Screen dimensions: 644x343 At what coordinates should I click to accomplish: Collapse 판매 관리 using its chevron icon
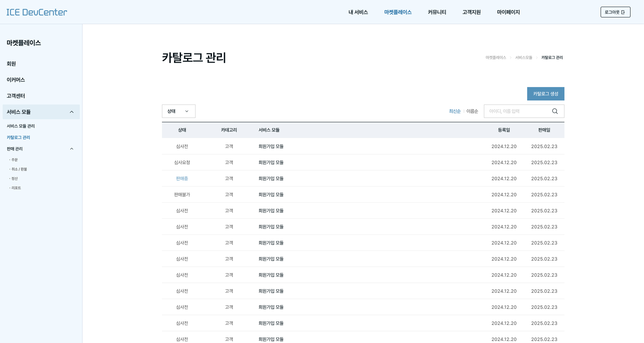click(x=72, y=149)
